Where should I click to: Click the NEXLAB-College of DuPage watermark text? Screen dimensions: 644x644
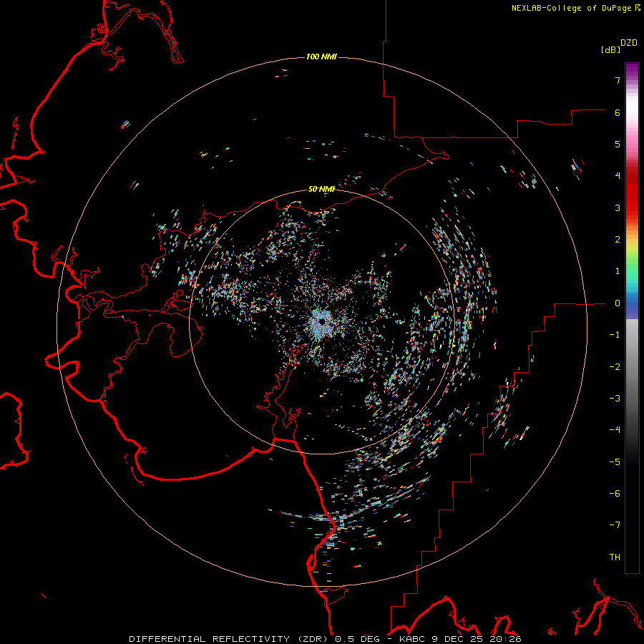pos(571,8)
